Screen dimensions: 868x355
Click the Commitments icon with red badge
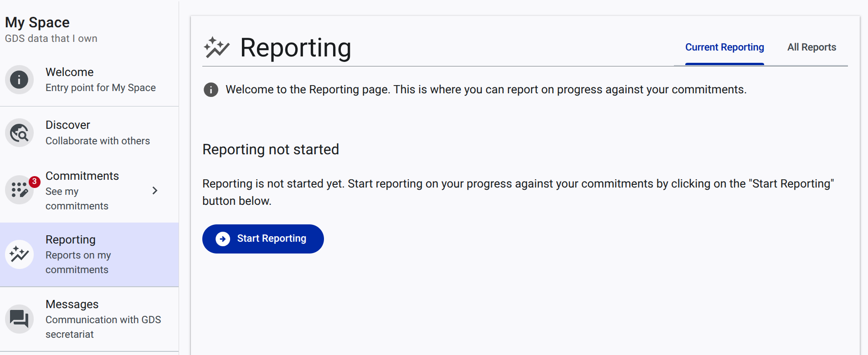[19, 190]
